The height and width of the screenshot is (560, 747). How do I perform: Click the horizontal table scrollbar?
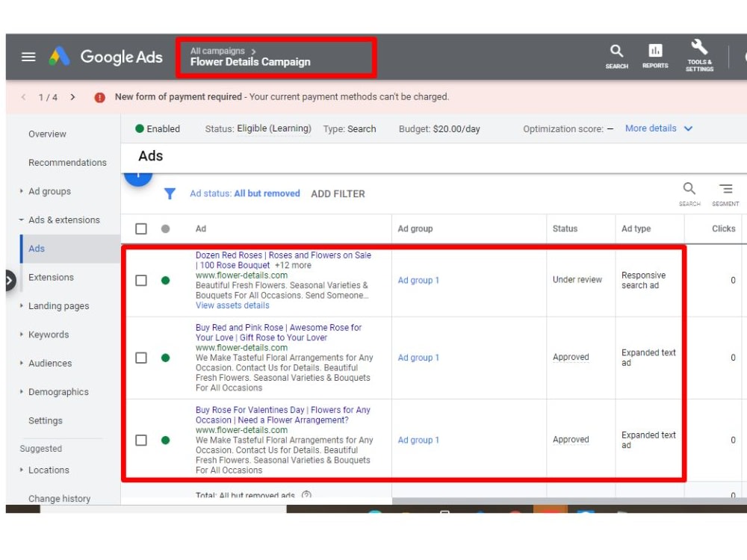pos(569,501)
